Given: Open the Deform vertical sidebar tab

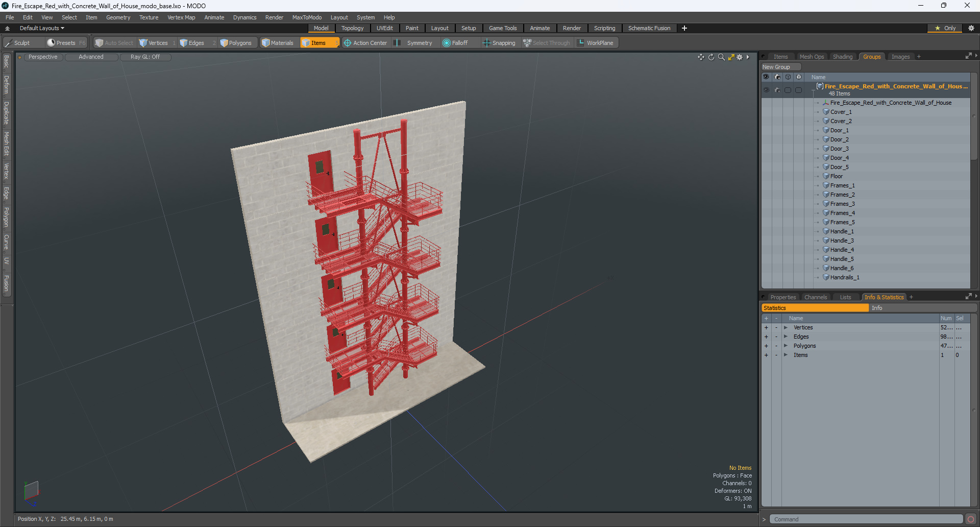Looking at the screenshot, I should (6, 85).
